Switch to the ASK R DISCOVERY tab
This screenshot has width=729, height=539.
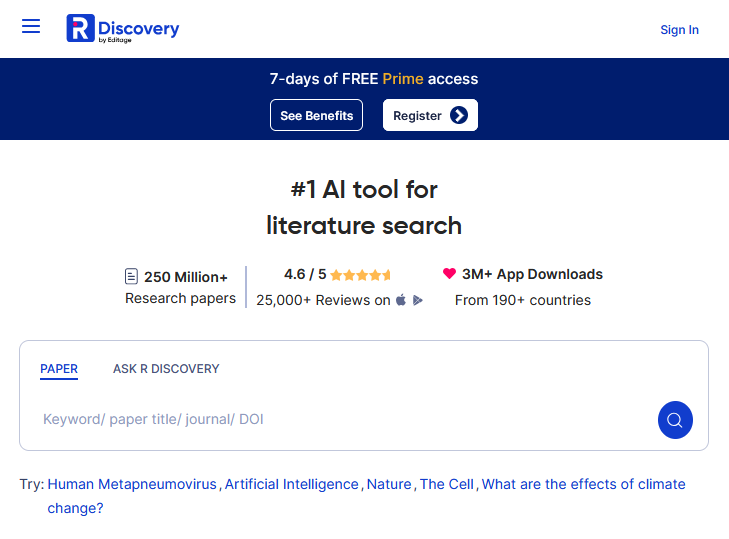pos(166,369)
